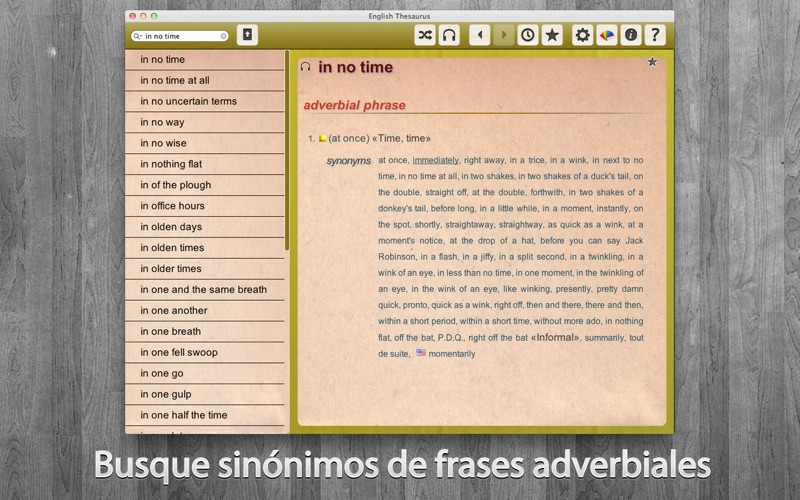Click the shuffle random word icon

point(424,35)
